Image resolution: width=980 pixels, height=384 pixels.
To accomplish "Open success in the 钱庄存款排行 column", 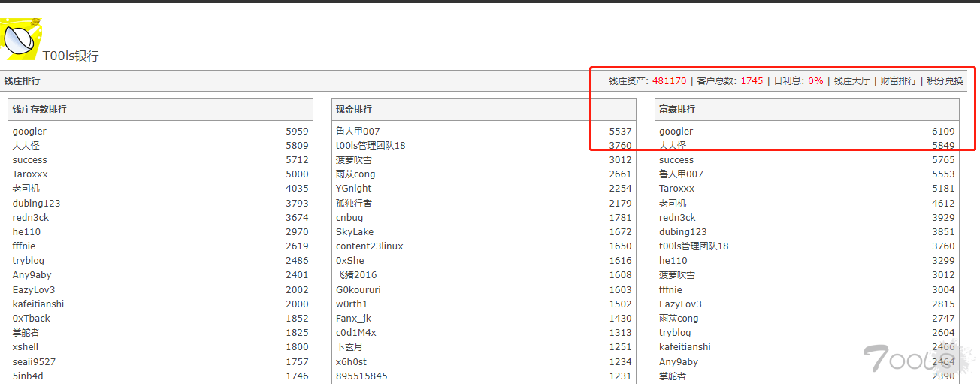I will tap(29, 160).
